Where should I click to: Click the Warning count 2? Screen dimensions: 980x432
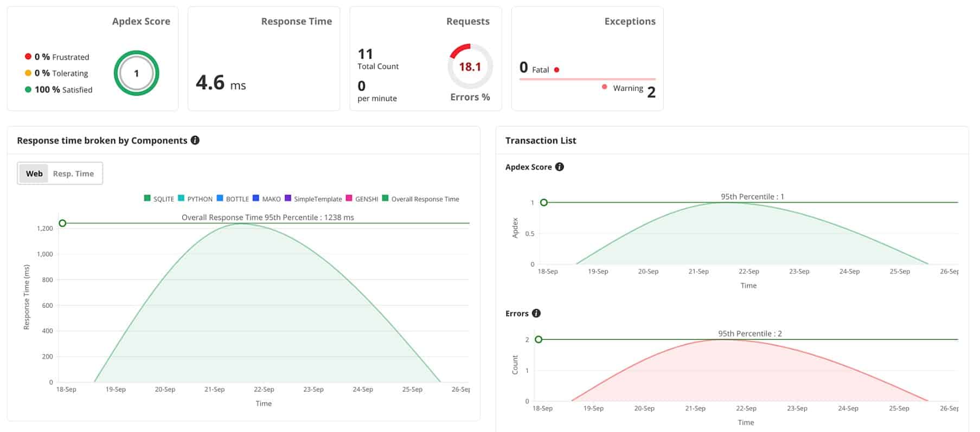[x=651, y=93]
